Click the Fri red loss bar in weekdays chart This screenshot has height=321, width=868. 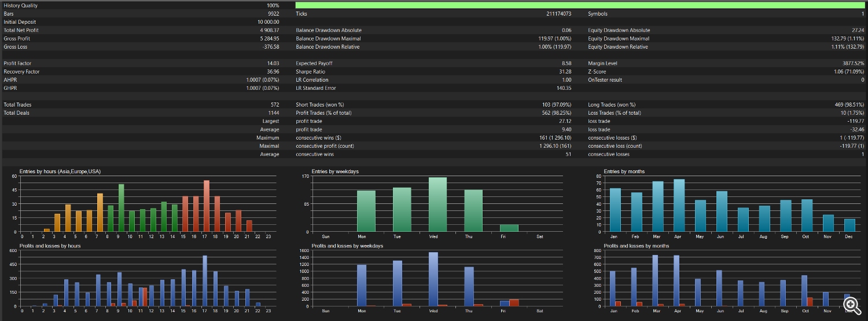(514, 302)
